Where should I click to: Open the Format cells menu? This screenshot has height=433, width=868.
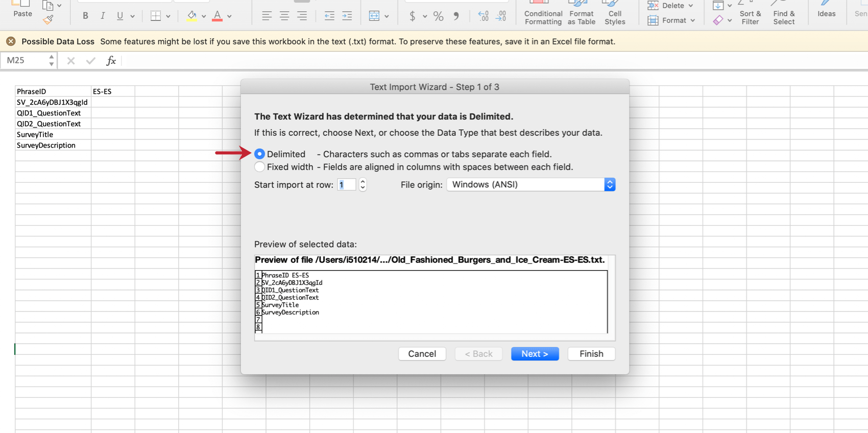[x=671, y=20]
